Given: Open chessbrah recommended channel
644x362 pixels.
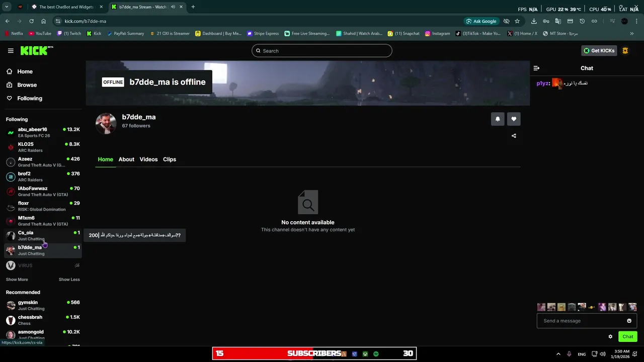Looking at the screenshot, I should pyautogui.click(x=43, y=320).
